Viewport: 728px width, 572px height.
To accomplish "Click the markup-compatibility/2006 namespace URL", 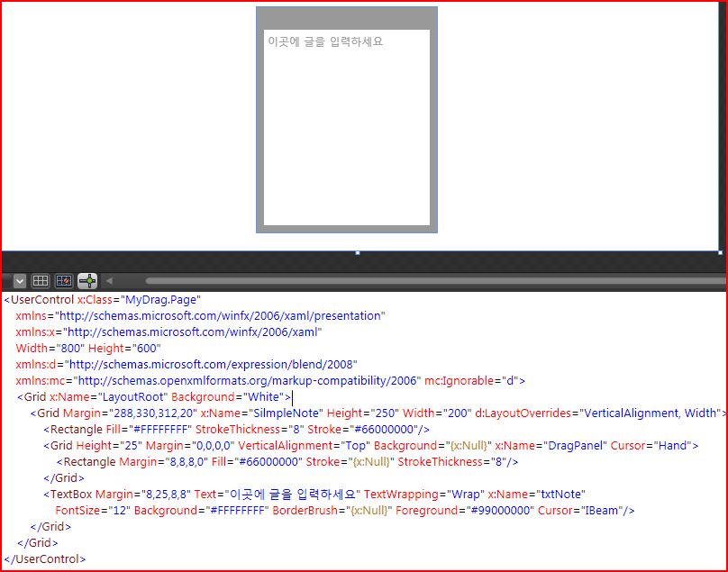I will [247, 381].
